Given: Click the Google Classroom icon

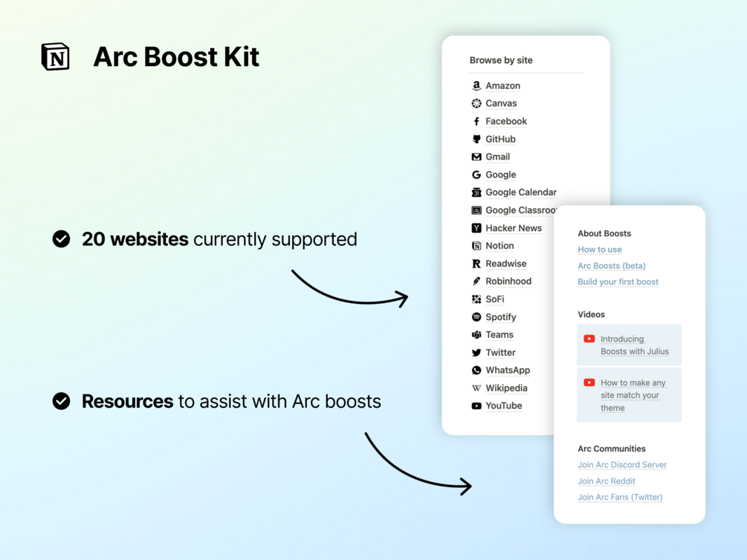Looking at the screenshot, I should coord(476,210).
